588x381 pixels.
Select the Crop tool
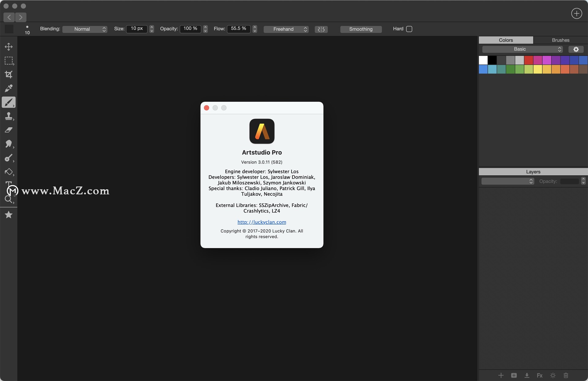point(9,74)
